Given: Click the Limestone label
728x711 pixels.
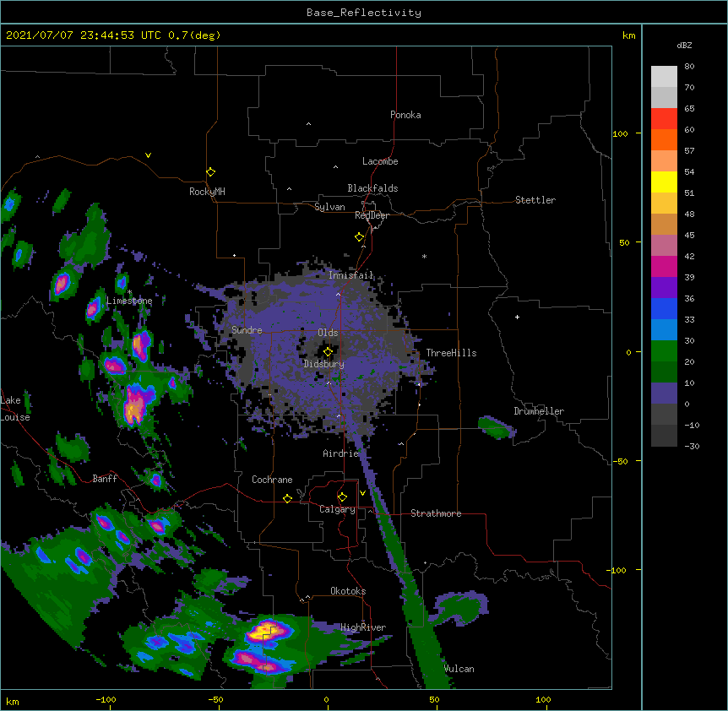Looking at the screenshot, I should 129,301.
